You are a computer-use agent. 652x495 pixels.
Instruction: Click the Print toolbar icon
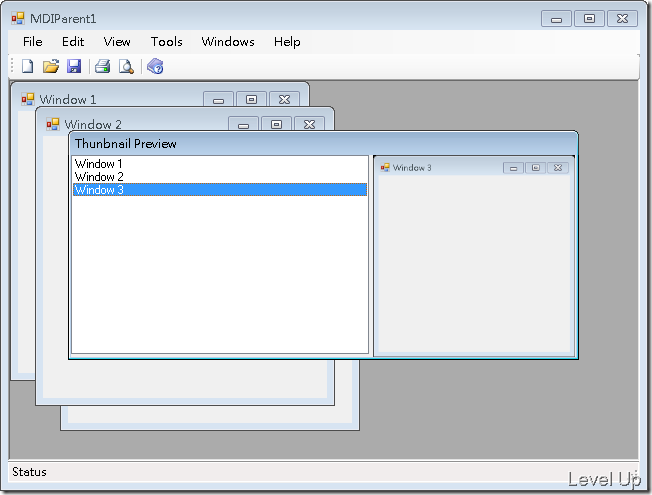(x=102, y=66)
